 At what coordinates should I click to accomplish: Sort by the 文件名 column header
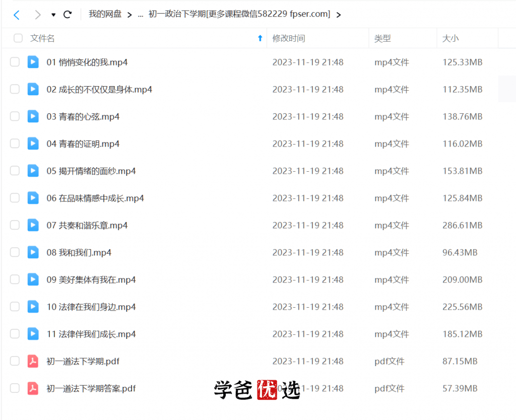42,38
